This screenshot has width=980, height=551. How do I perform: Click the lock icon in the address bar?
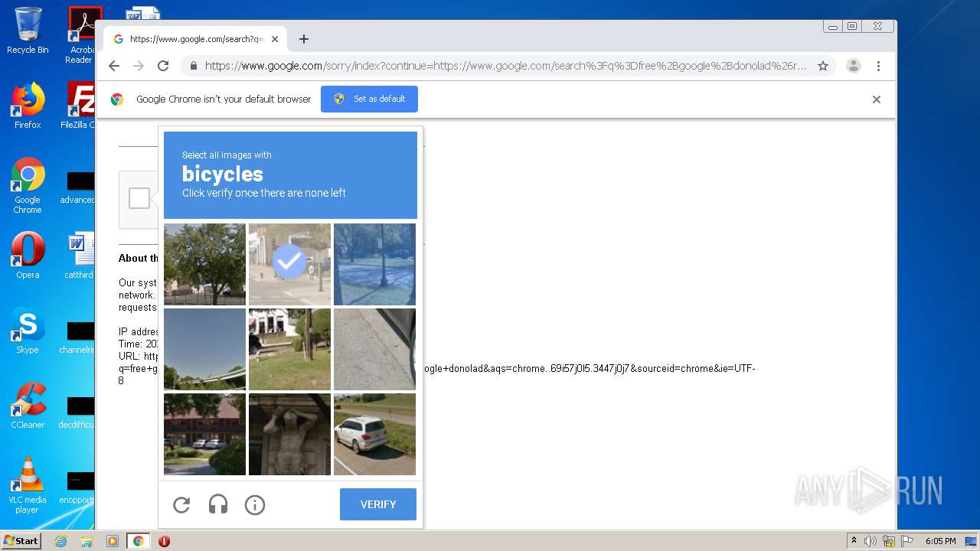coord(194,66)
